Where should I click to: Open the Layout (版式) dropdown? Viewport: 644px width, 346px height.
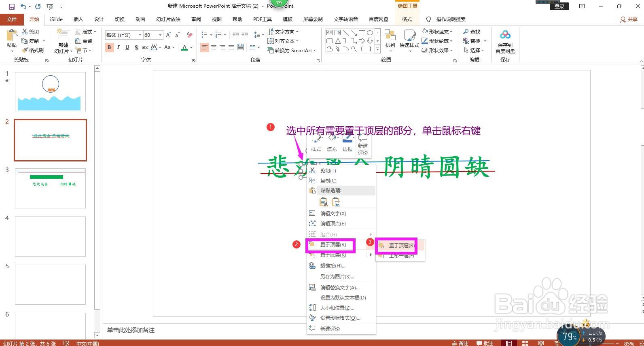(x=86, y=32)
